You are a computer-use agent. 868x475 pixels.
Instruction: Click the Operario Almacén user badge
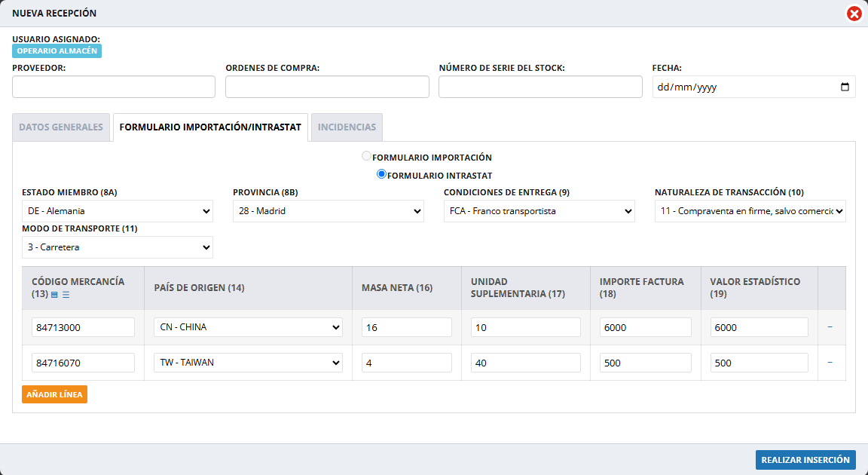tap(57, 51)
